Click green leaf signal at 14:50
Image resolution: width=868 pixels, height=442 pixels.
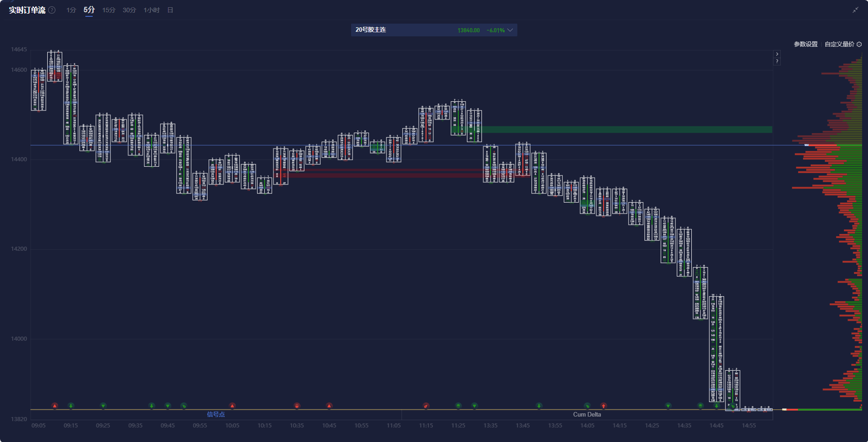pos(733,406)
